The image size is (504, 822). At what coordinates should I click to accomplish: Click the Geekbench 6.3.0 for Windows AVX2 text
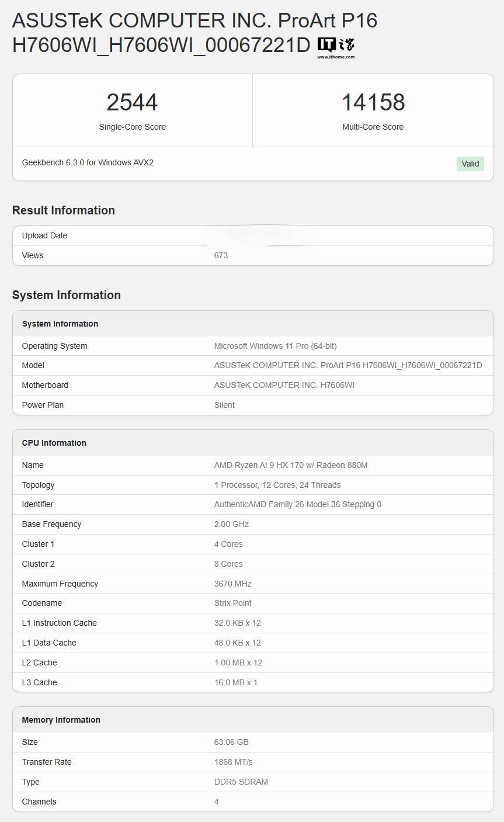coord(88,162)
